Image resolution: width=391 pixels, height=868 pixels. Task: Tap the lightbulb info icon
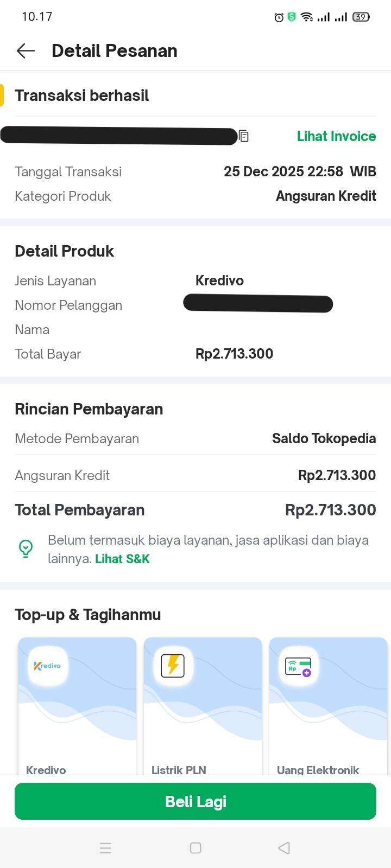26,548
